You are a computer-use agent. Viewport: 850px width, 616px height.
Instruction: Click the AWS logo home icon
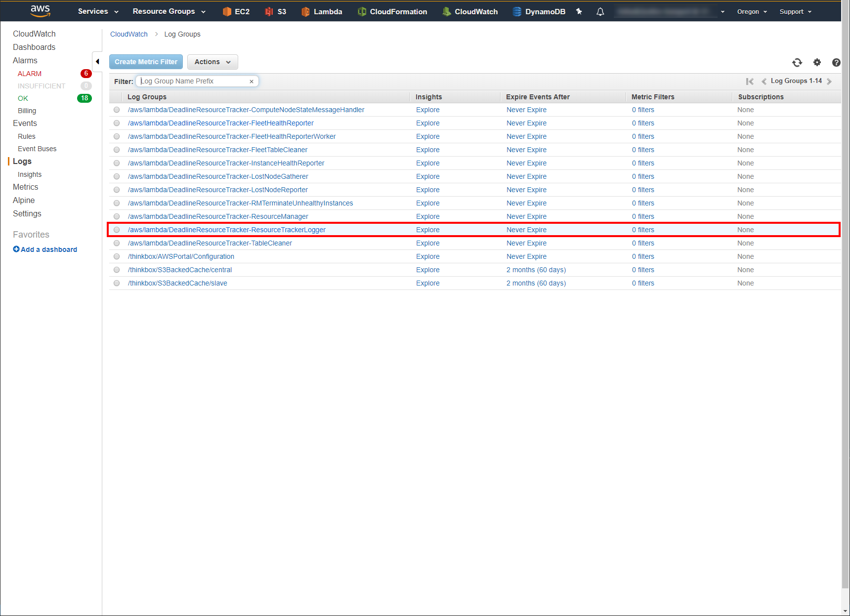[x=40, y=11]
